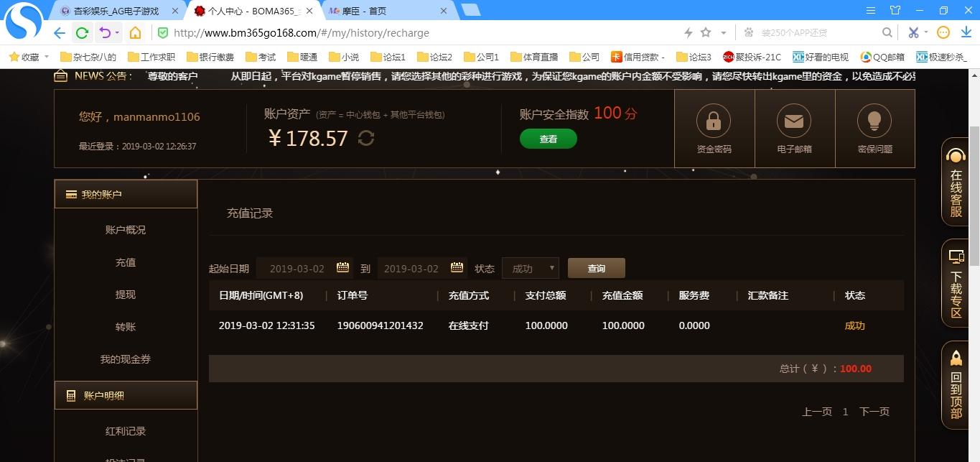The image size is (980, 462).
Task: Go to 下一页 next page
Action: click(x=874, y=412)
